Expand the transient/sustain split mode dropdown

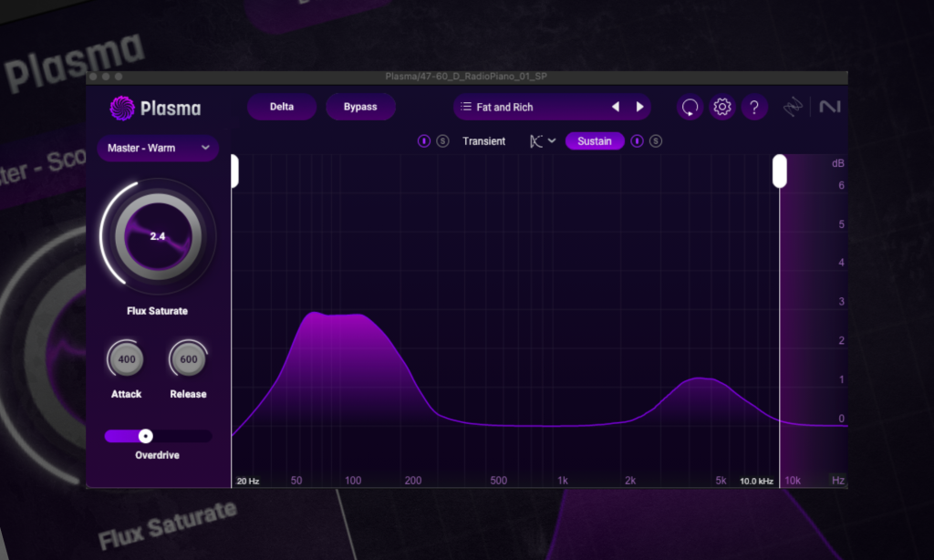[x=542, y=141]
